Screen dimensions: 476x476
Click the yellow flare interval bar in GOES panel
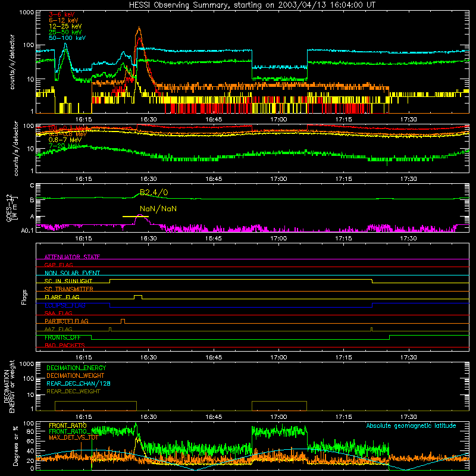[x=136, y=217]
